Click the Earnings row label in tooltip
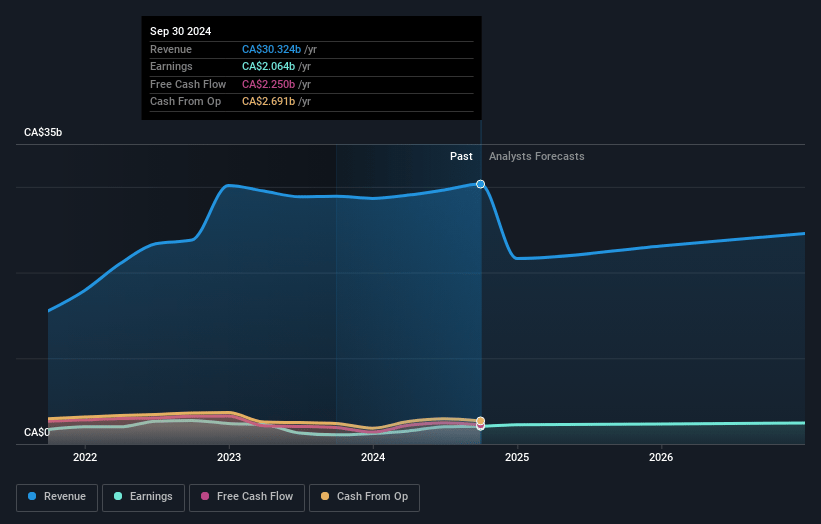 171,66
